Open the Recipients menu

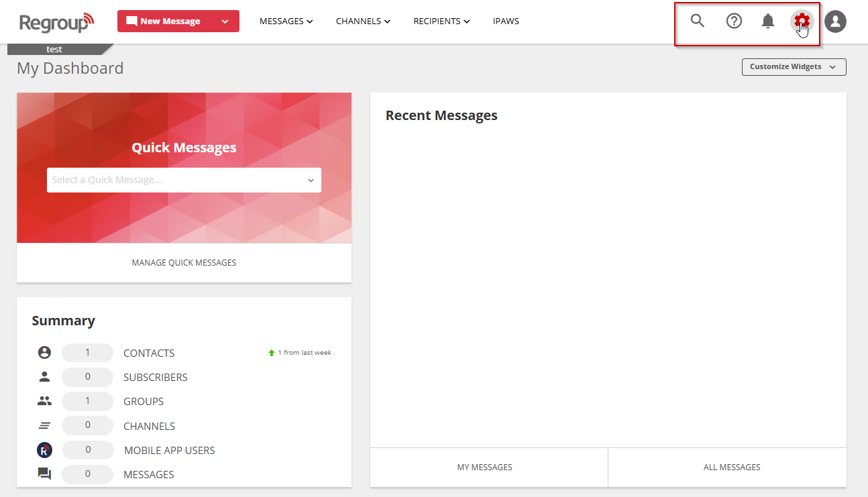tap(441, 21)
